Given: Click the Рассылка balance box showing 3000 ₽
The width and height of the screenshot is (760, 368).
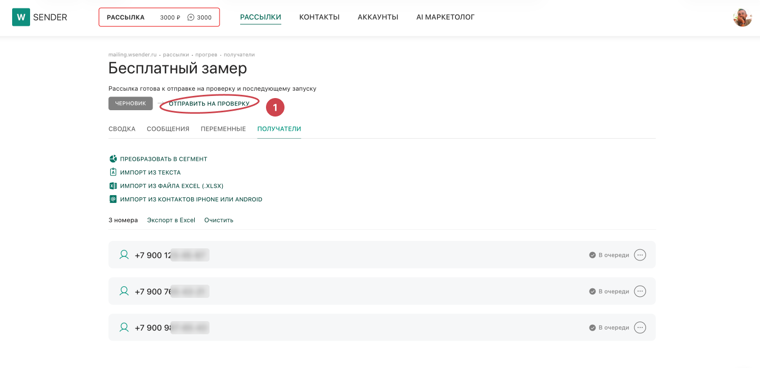Looking at the screenshot, I should [159, 17].
